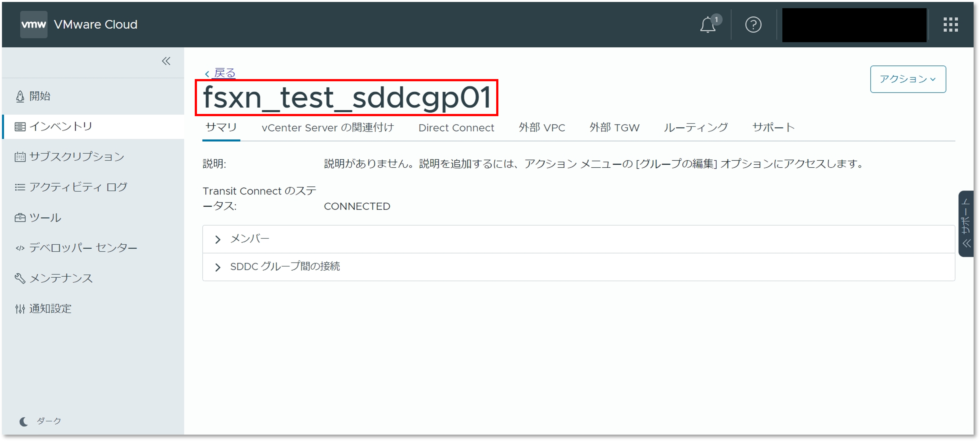Click the wrench icon next to メンテナンス
Viewport: 980px width, 441px height.
click(x=20, y=278)
